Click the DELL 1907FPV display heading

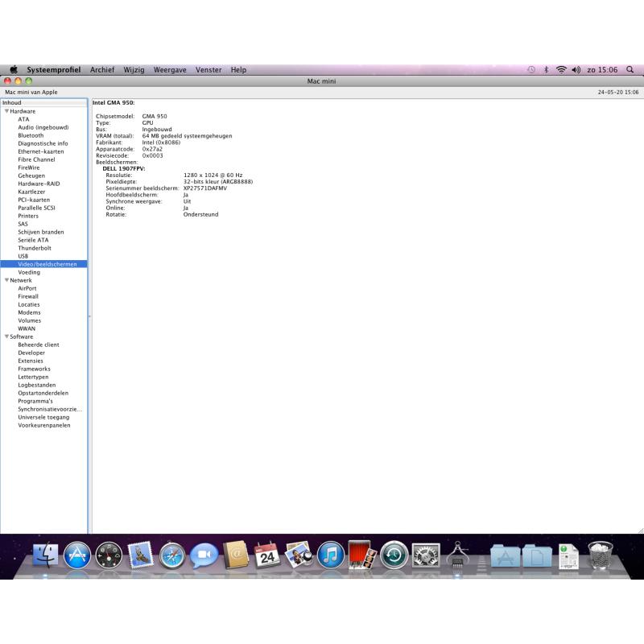pyautogui.click(x=124, y=168)
